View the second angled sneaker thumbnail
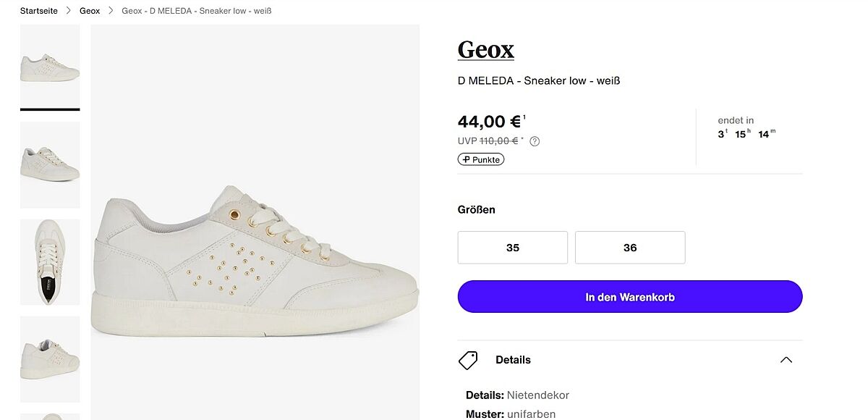 coord(50,164)
